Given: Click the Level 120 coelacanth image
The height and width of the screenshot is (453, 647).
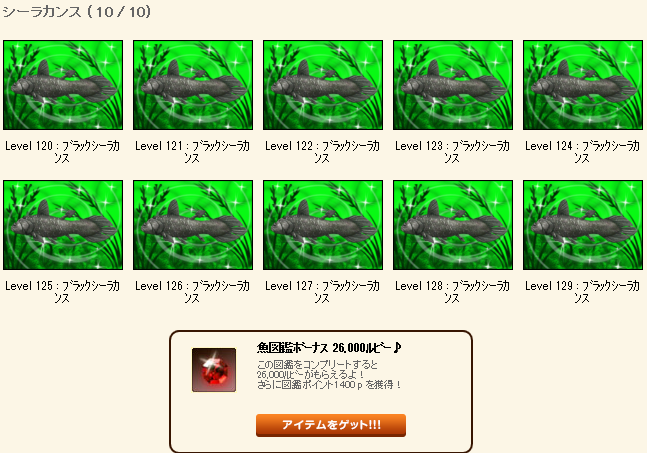Looking at the screenshot, I should click(63, 85).
